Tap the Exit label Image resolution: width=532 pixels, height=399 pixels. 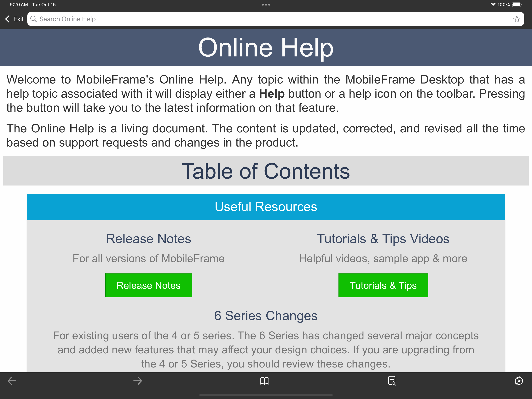coord(19,19)
